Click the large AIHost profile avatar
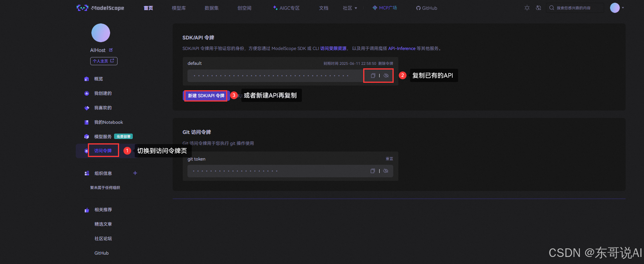Viewport: 644px width, 264px height. (101, 33)
